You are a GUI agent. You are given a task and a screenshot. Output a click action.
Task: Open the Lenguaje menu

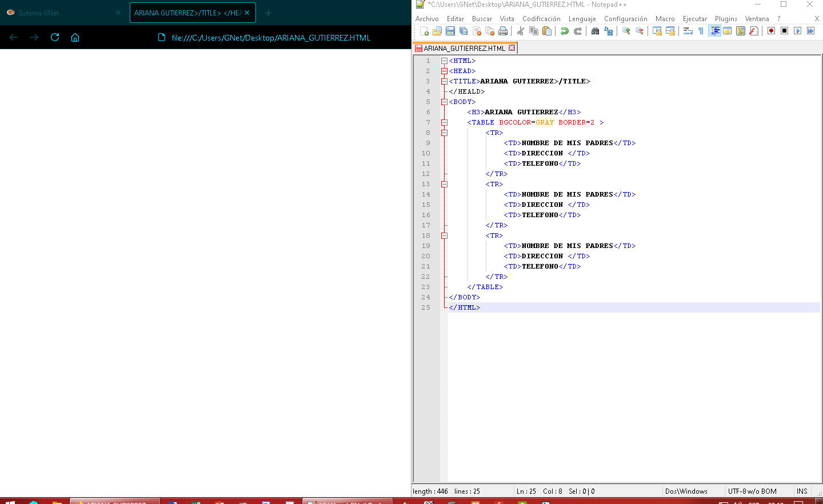coord(582,19)
